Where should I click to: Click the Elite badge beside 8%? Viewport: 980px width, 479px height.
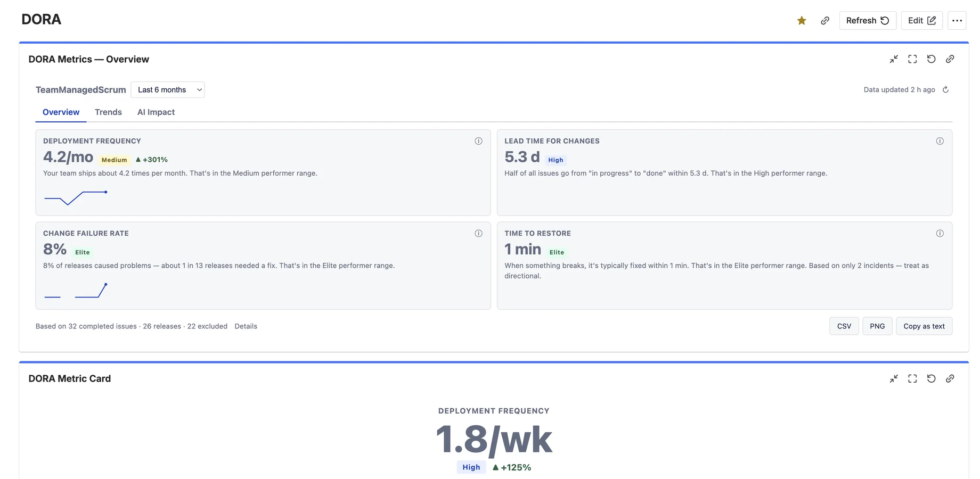pos(83,252)
